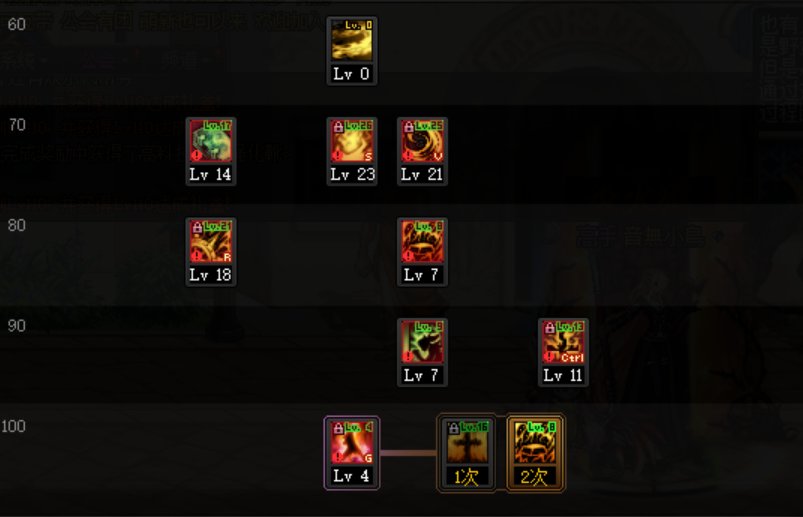Toggle lock on the Lv 23 skill
The image size is (803, 517).
pos(338,126)
